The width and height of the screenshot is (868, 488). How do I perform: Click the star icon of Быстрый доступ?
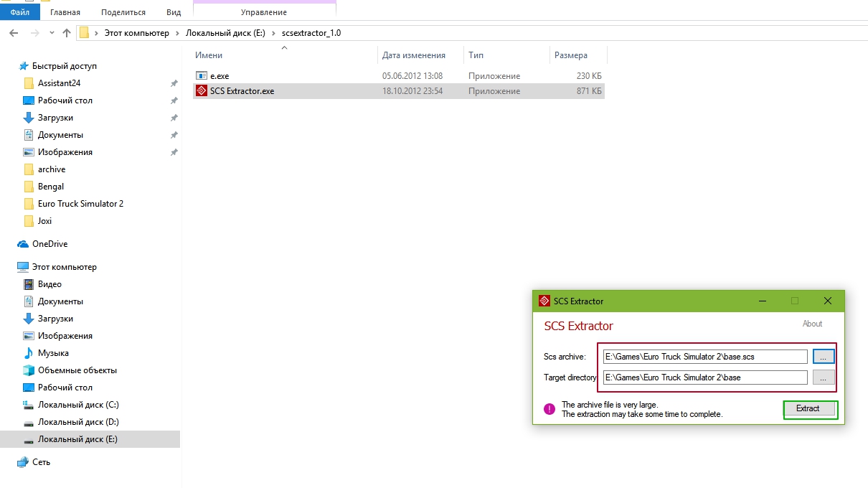coord(23,66)
